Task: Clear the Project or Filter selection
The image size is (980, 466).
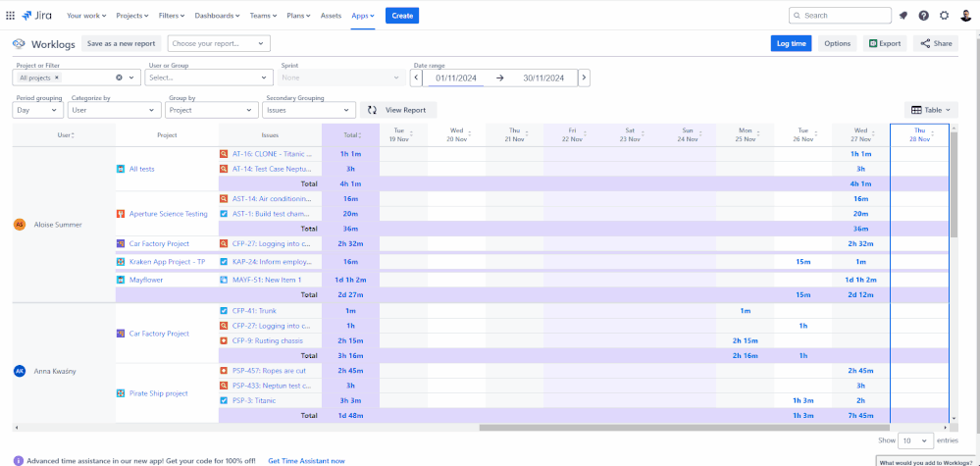Action: coord(119,78)
